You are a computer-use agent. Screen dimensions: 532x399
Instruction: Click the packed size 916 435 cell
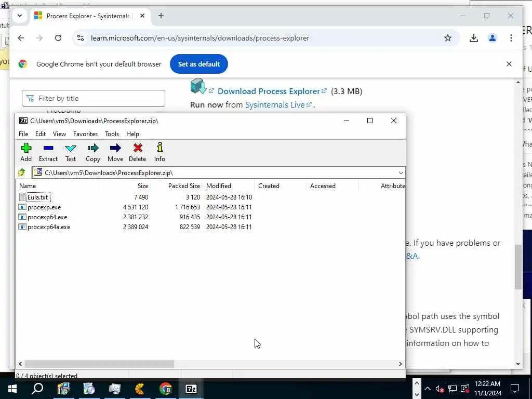190,217
